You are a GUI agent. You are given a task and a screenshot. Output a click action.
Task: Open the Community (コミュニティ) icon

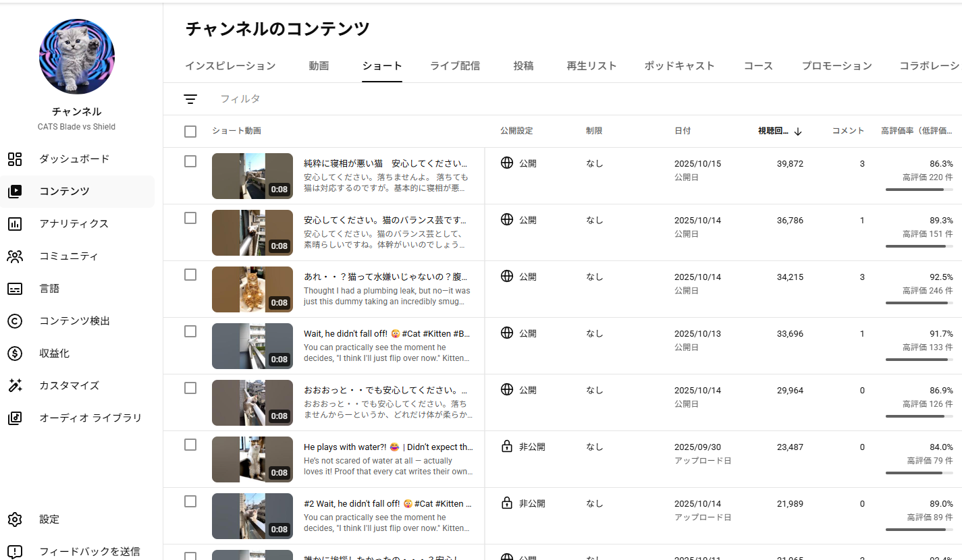15,256
